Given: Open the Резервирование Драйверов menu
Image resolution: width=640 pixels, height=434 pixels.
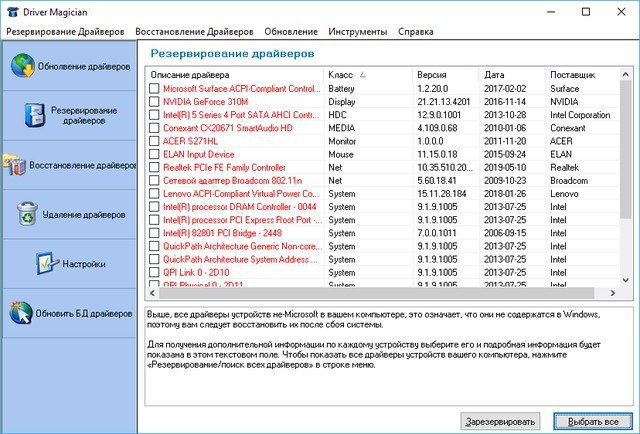Looking at the screenshot, I should (x=65, y=32).
